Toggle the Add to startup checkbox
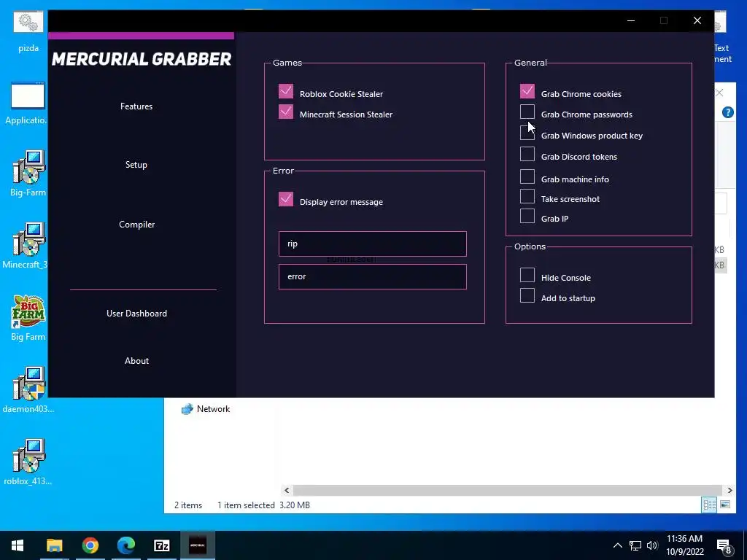 coord(527,295)
